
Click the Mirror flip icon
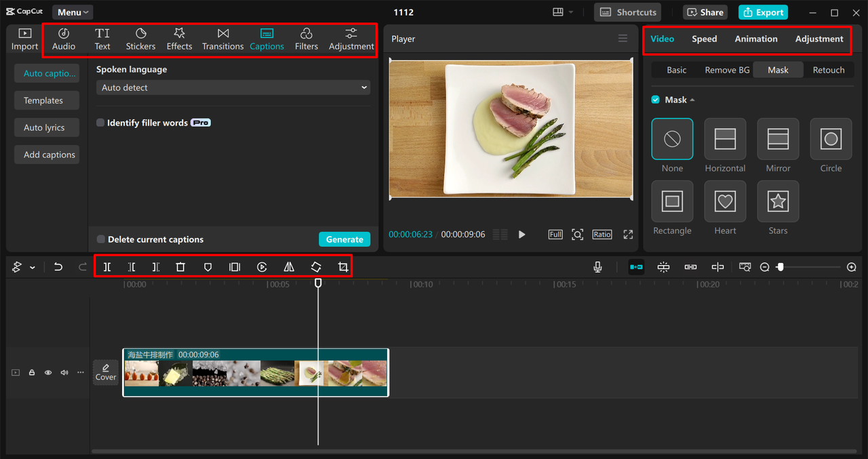(x=289, y=267)
